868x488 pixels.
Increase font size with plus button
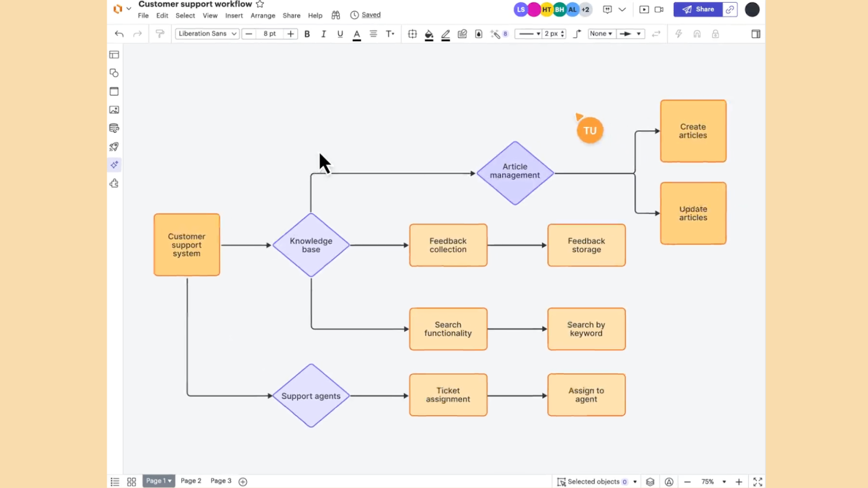point(291,34)
